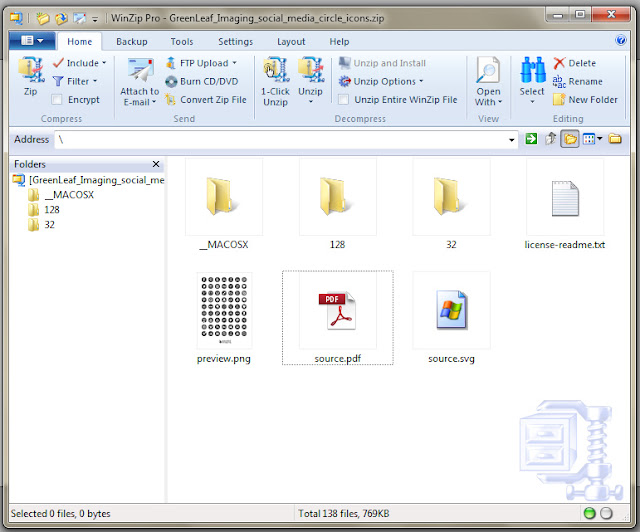Open the quick access customize arrow
Screen dimensions: 640x532
[95, 19]
